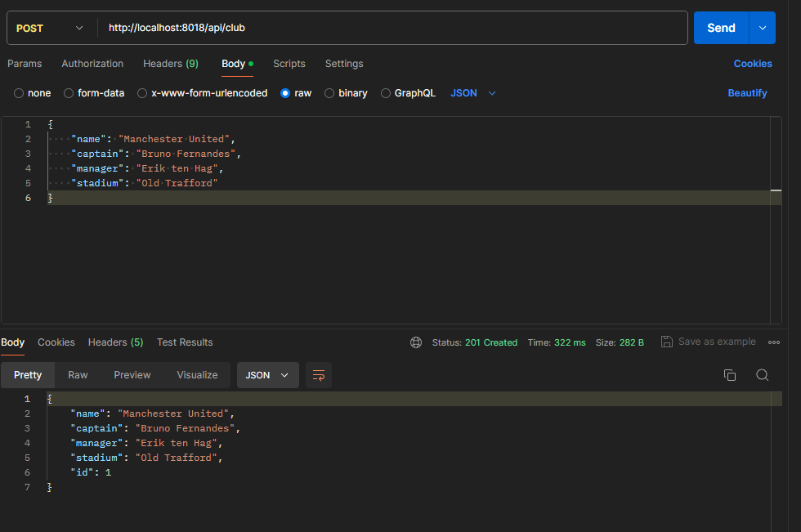The width and height of the screenshot is (801, 532).
Task: Select the raw body radio button
Action: point(285,93)
